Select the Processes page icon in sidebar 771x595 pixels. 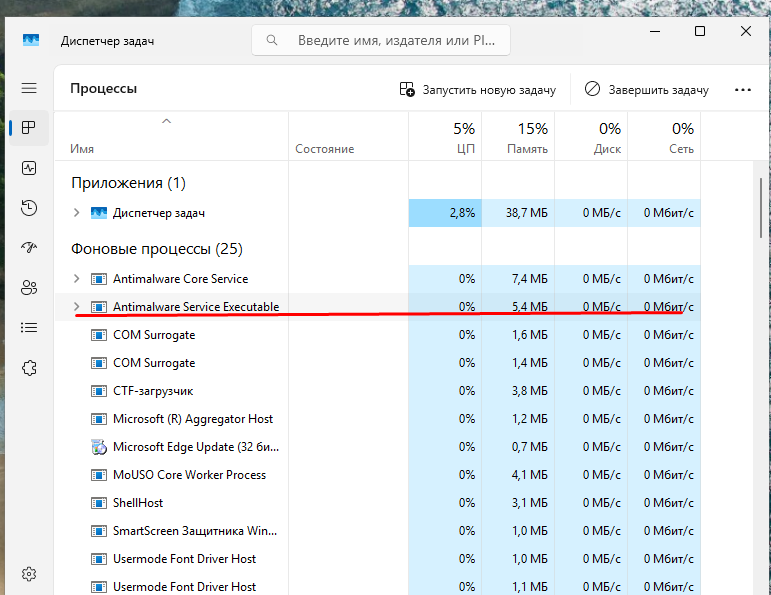[29, 128]
